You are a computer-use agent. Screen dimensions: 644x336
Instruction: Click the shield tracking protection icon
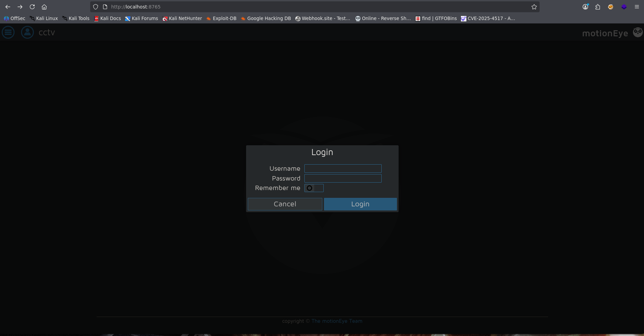pos(96,7)
